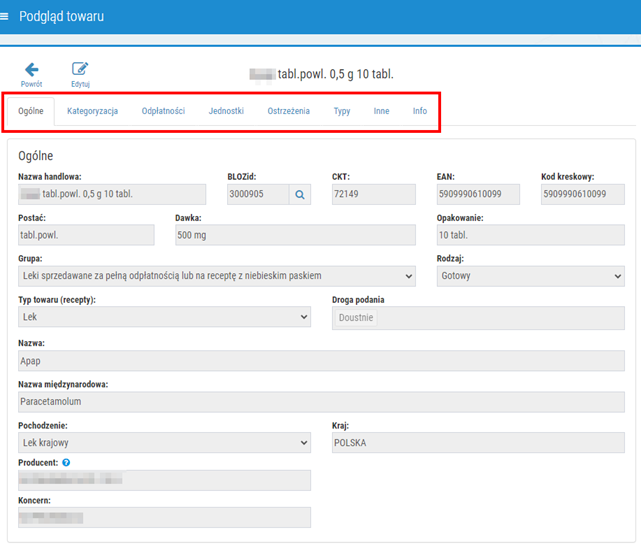
Task: Expand the Rodzaj dropdown
Action: [530, 276]
